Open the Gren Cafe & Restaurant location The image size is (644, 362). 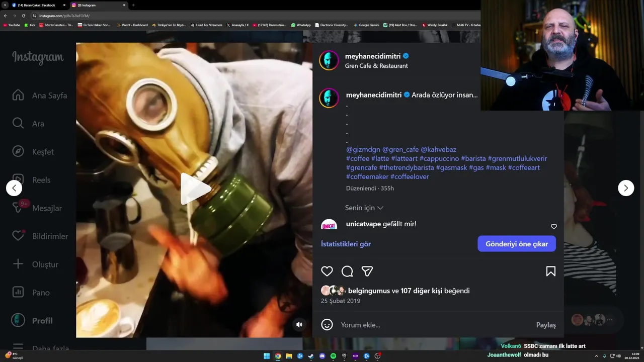(376, 66)
